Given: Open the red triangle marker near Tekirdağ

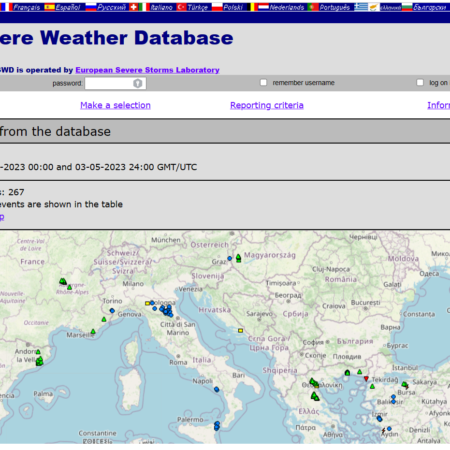Looking at the screenshot, I should [366, 379].
